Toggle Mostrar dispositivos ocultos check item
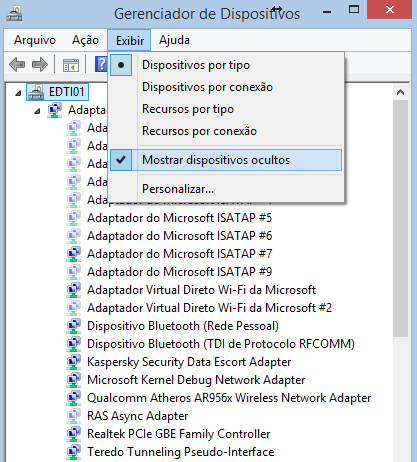This screenshot has width=417, height=462. (x=226, y=160)
